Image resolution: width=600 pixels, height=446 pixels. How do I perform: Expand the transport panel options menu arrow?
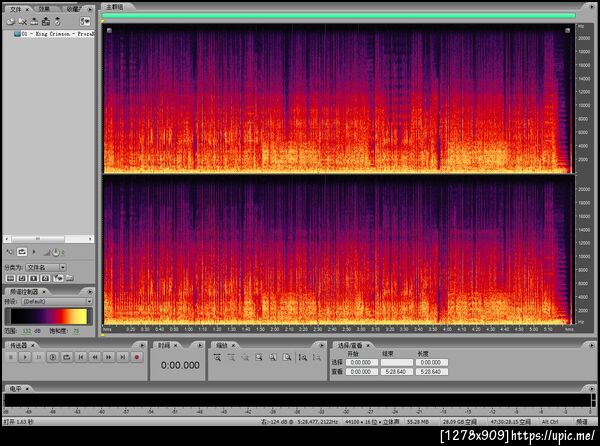coord(143,345)
